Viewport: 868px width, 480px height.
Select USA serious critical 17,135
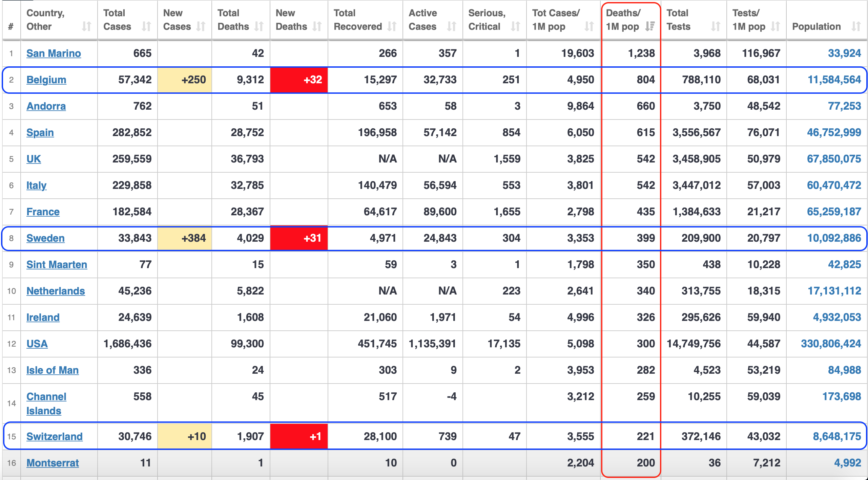coord(504,344)
